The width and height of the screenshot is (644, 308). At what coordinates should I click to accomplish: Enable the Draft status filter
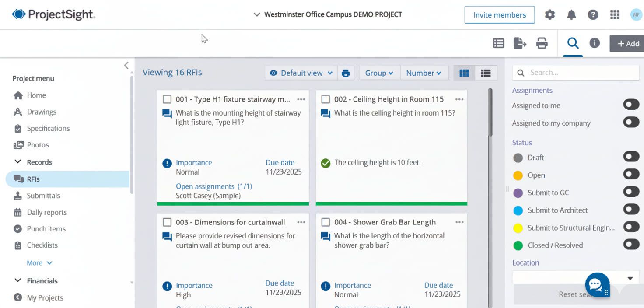click(631, 157)
